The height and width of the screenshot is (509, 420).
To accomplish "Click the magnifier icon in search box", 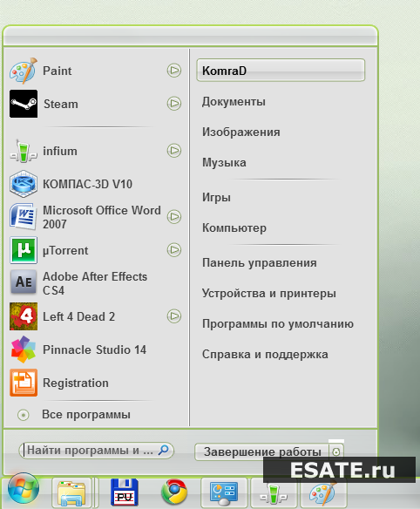I will click(163, 450).
